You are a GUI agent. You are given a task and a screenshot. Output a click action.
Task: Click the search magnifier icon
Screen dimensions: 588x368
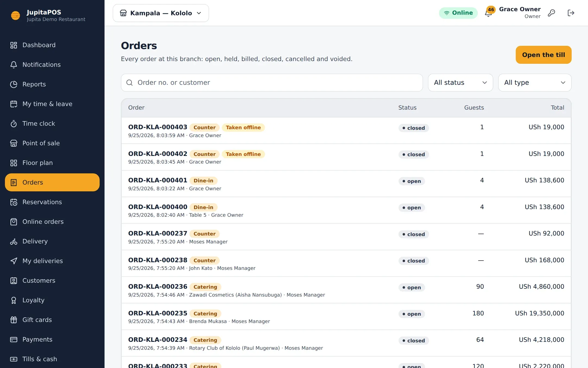pyautogui.click(x=130, y=83)
